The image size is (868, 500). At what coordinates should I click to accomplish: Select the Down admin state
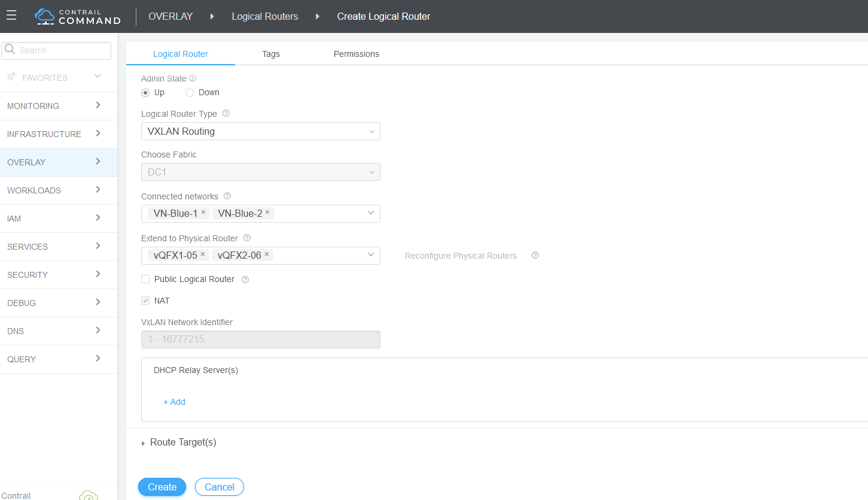click(x=190, y=93)
